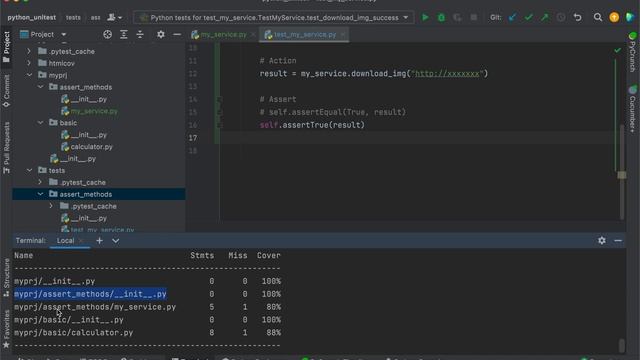Update project from Git

[513, 18]
